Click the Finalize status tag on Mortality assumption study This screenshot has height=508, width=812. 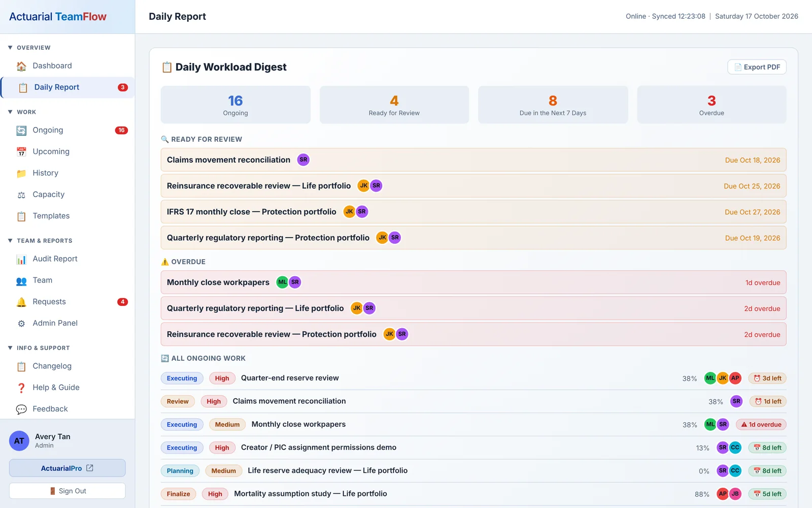point(178,494)
